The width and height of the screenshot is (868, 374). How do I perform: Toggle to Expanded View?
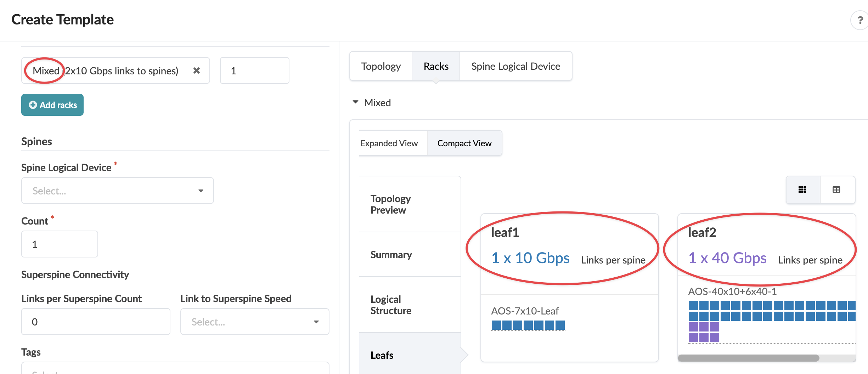pyautogui.click(x=389, y=143)
